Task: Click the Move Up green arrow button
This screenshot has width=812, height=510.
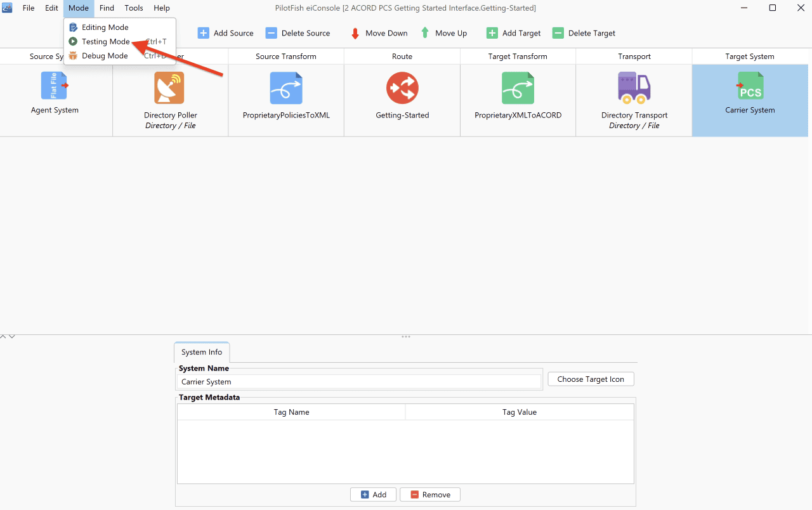Action: click(x=443, y=33)
